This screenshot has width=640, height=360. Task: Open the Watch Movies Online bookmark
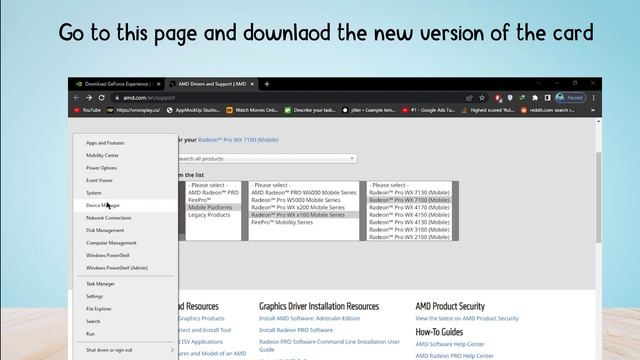(252, 110)
